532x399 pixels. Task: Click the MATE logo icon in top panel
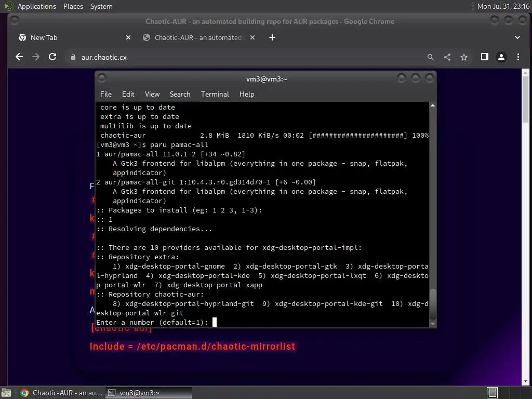pyautogui.click(x=8, y=6)
